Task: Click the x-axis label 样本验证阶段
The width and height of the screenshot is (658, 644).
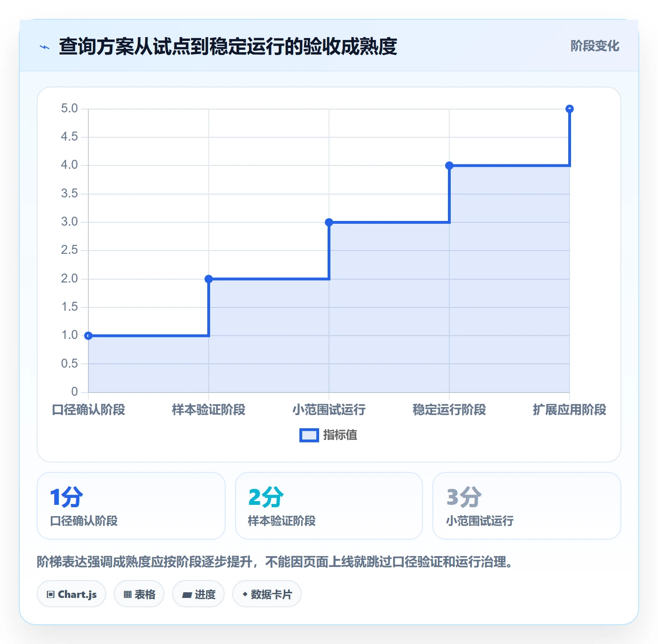Action: [209, 410]
